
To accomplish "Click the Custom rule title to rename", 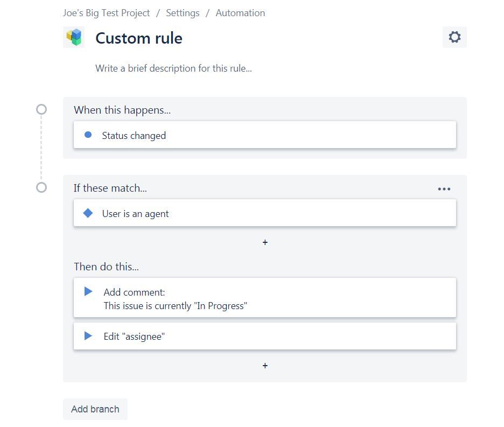I will click(139, 38).
